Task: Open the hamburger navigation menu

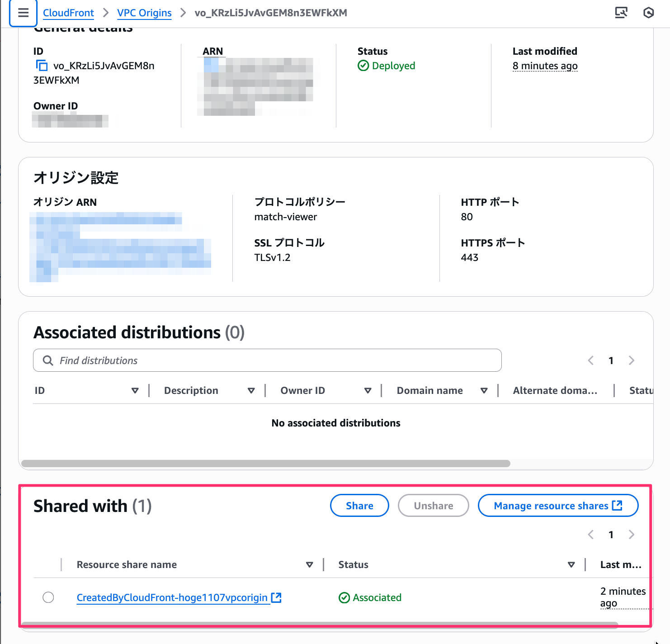Action: pos(23,13)
